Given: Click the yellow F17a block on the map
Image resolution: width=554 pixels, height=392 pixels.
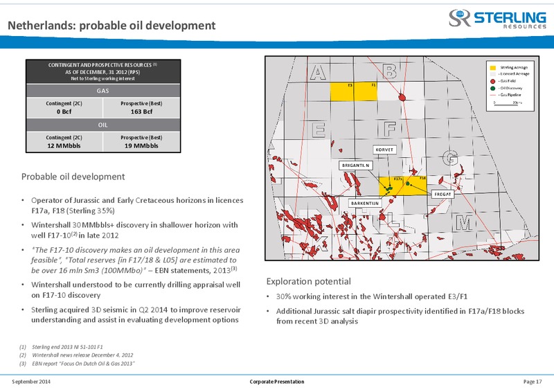Looking at the screenshot, I should click(x=391, y=186).
